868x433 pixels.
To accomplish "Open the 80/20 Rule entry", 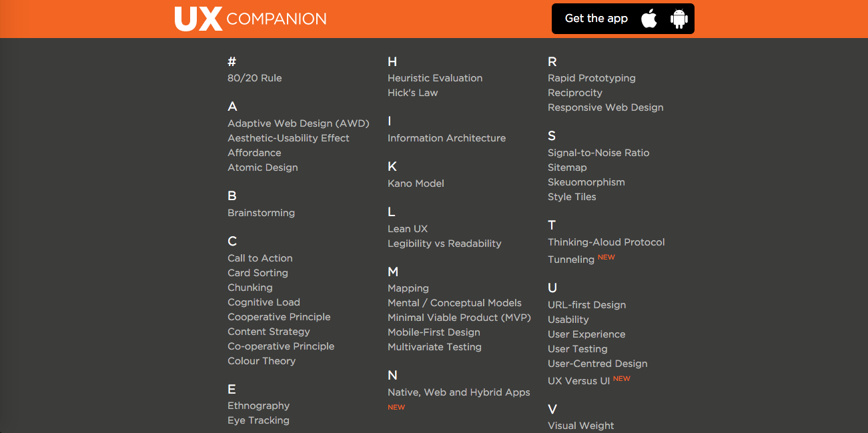I will coord(255,78).
